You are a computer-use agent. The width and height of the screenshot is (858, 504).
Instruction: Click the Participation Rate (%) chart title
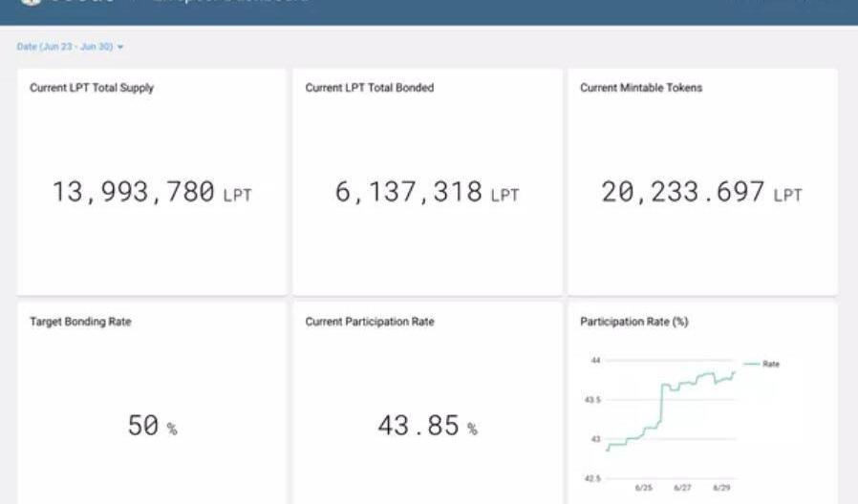[x=633, y=322]
